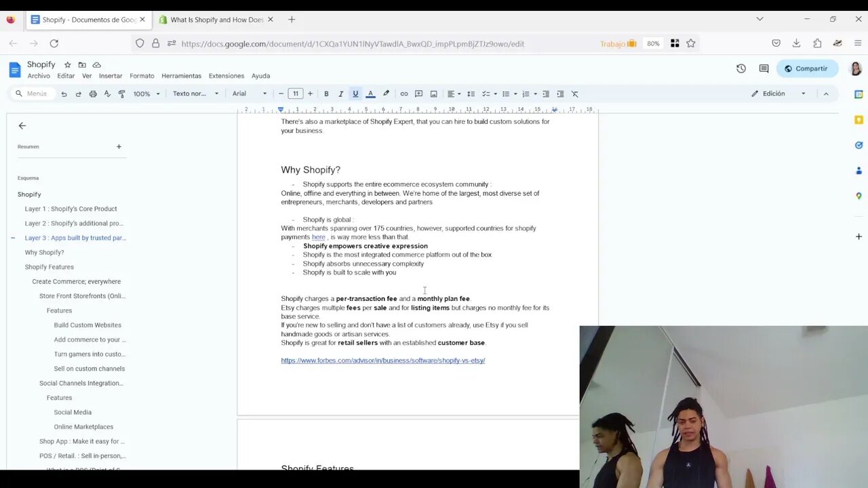
Task: Decrease the paragraph indent
Action: (546, 94)
